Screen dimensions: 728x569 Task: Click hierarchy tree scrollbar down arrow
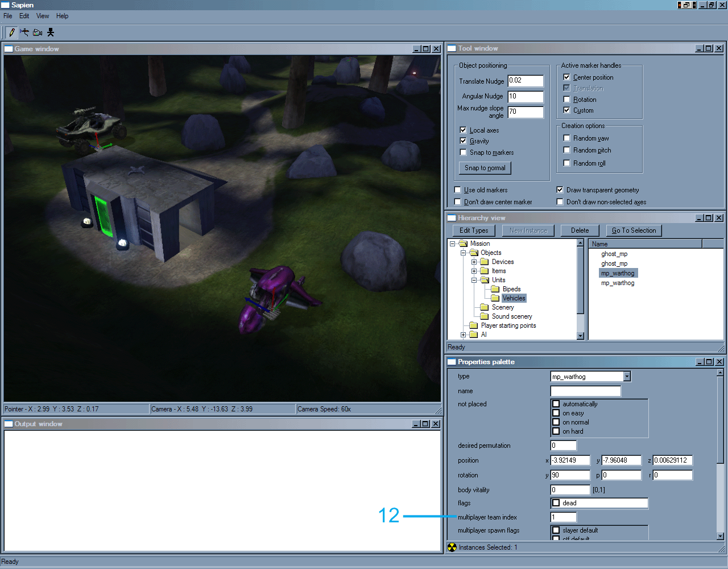pos(581,336)
